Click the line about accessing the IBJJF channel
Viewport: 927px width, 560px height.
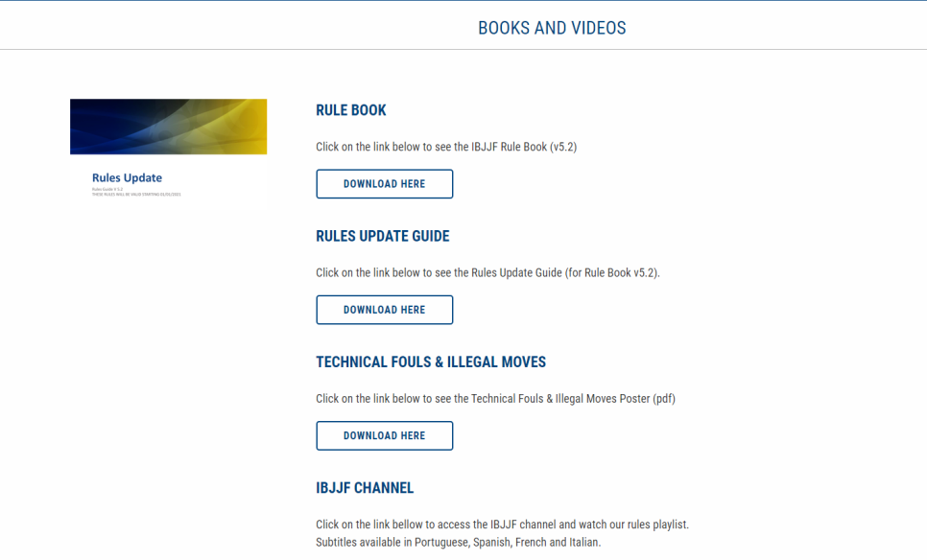(502, 524)
